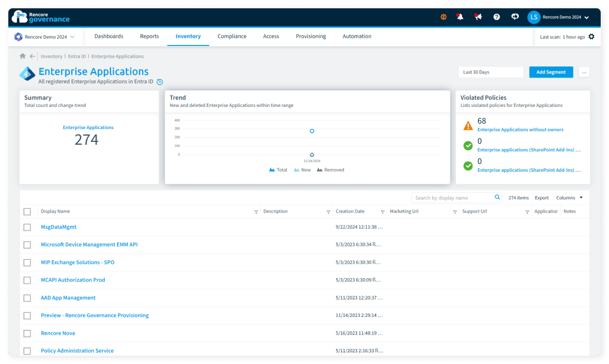The height and width of the screenshot is (364, 609).
Task: Open the Creation Date column filter icon
Action: [383, 212]
